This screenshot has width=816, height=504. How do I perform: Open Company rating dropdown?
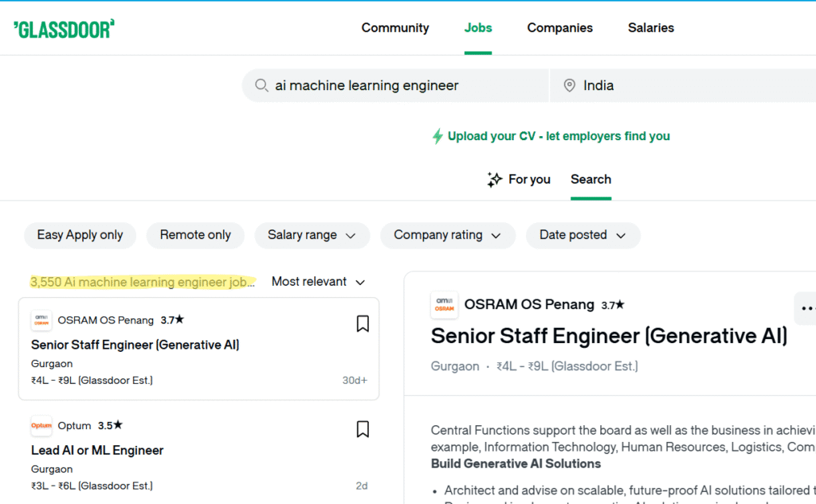[x=448, y=235]
